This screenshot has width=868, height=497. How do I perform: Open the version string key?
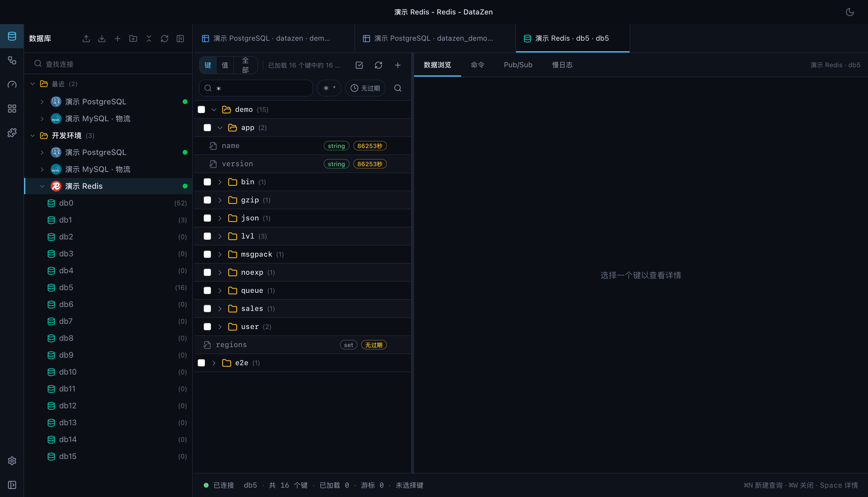coord(303,164)
